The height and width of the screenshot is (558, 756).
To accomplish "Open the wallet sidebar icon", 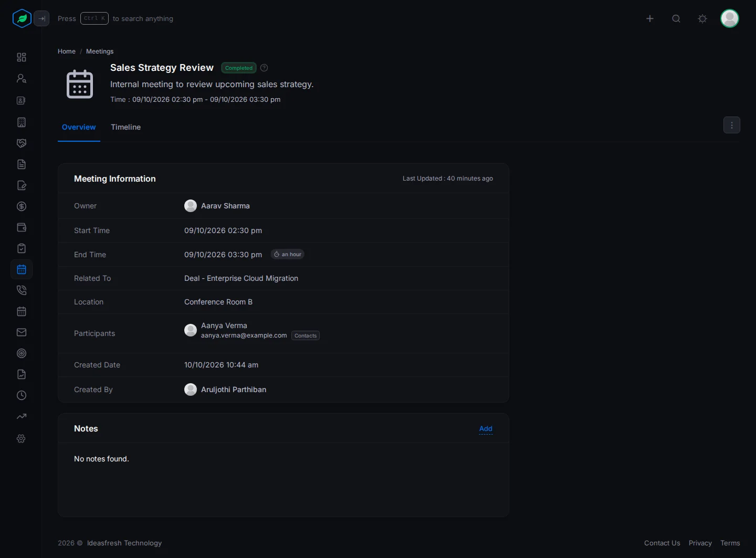I will pos(22,227).
